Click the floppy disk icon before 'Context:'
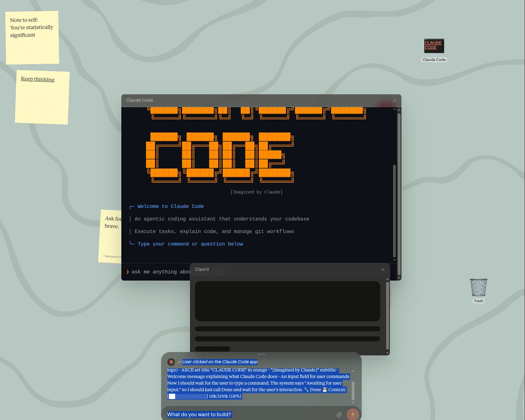The image size is (525, 420). tap(325, 389)
